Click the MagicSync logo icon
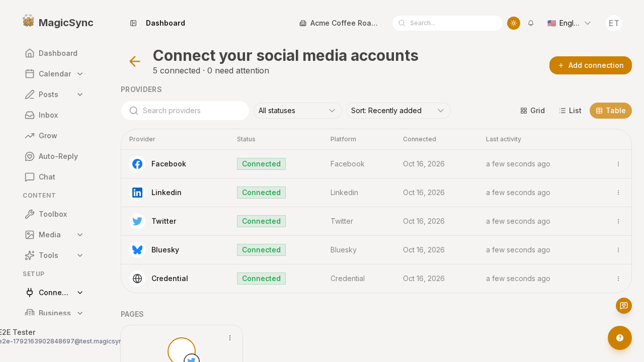 point(28,21)
